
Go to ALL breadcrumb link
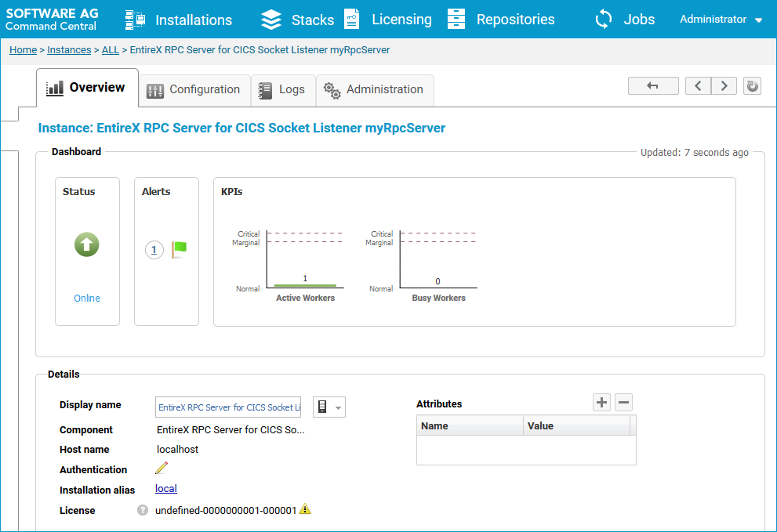point(111,50)
